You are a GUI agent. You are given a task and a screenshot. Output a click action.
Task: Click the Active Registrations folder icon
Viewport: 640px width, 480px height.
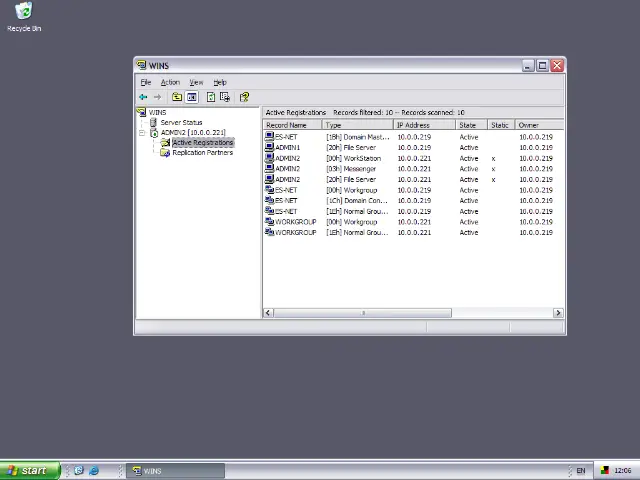tap(165, 142)
